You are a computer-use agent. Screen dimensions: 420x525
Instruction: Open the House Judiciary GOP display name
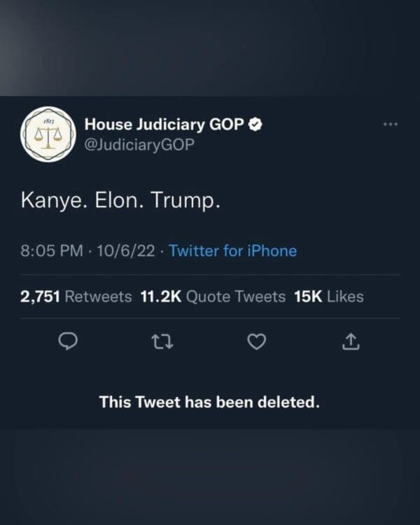164,125
